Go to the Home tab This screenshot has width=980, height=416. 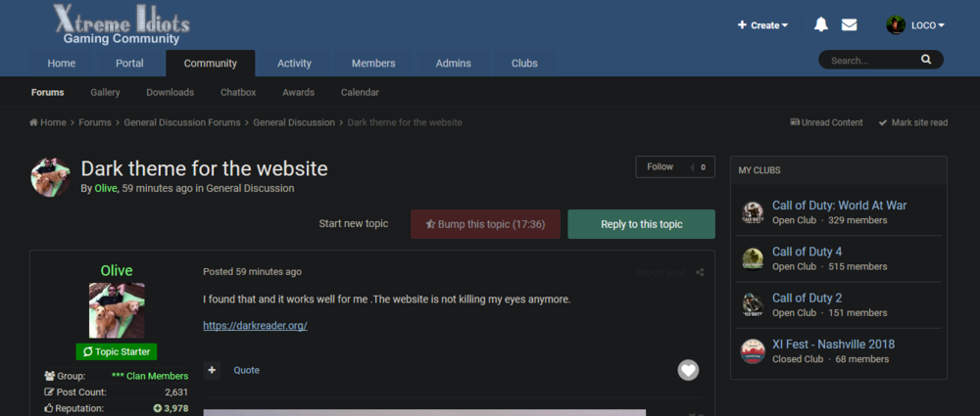[x=61, y=63]
